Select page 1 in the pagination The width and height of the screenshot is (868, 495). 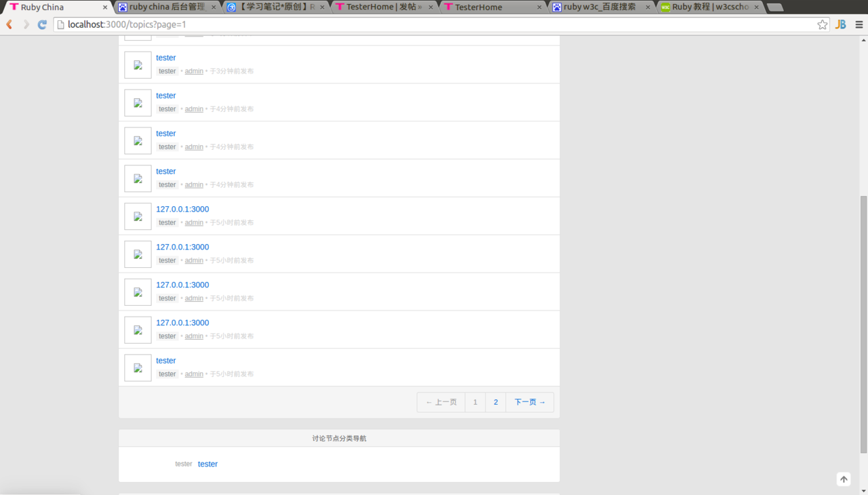point(475,402)
